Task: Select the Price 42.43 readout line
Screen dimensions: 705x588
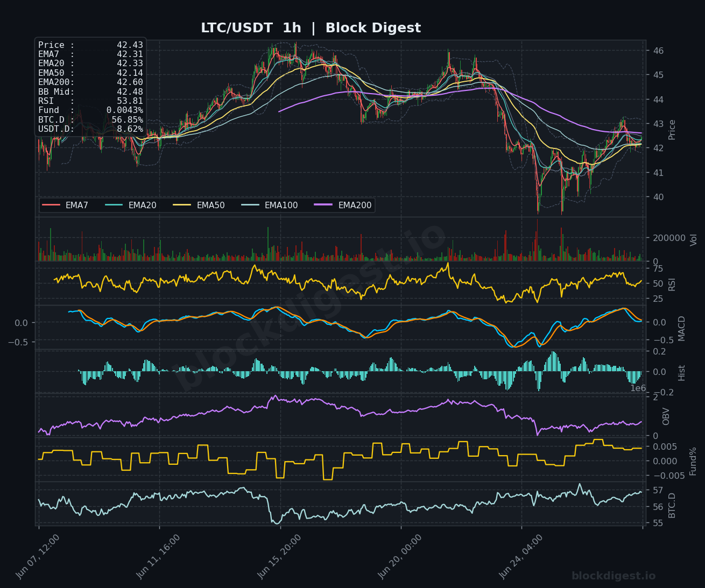Action: click(90, 45)
